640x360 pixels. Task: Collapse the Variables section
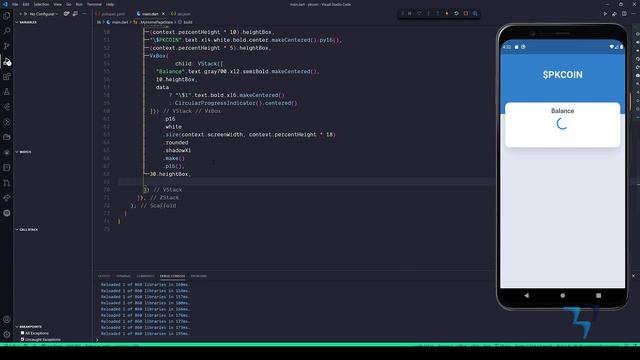coord(26,22)
